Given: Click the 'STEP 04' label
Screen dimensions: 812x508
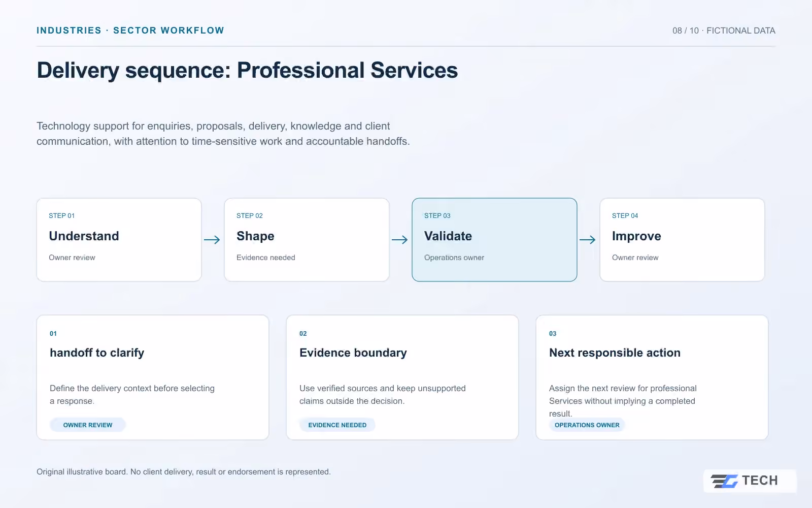Looking at the screenshot, I should point(625,215).
